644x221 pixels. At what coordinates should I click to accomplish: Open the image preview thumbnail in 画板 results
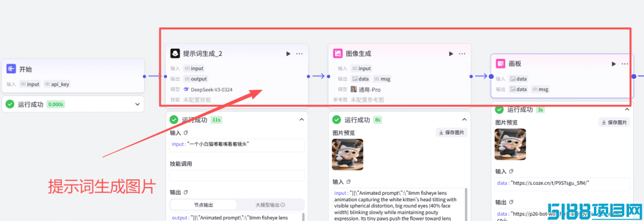[510, 144]
